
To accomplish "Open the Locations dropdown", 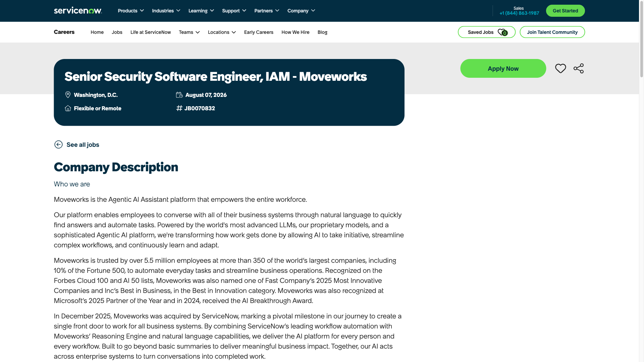I will point(222,32).
